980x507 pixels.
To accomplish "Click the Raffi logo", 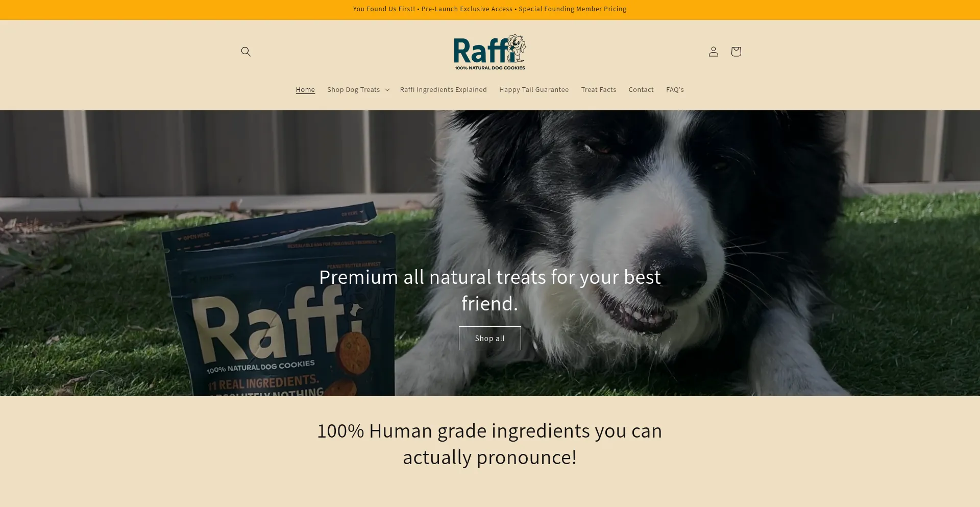I will pos(489,52).
